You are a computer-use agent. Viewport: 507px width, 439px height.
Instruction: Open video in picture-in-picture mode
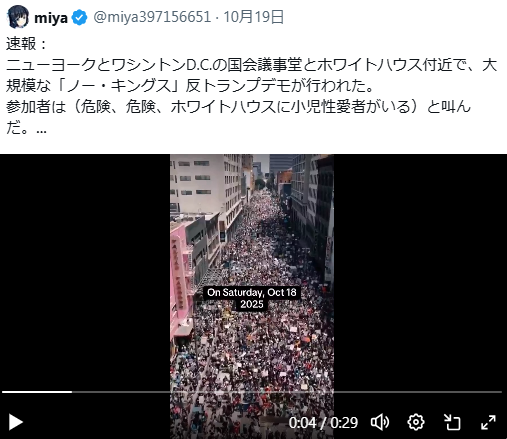pyautogui.click(x=452, y=422)
